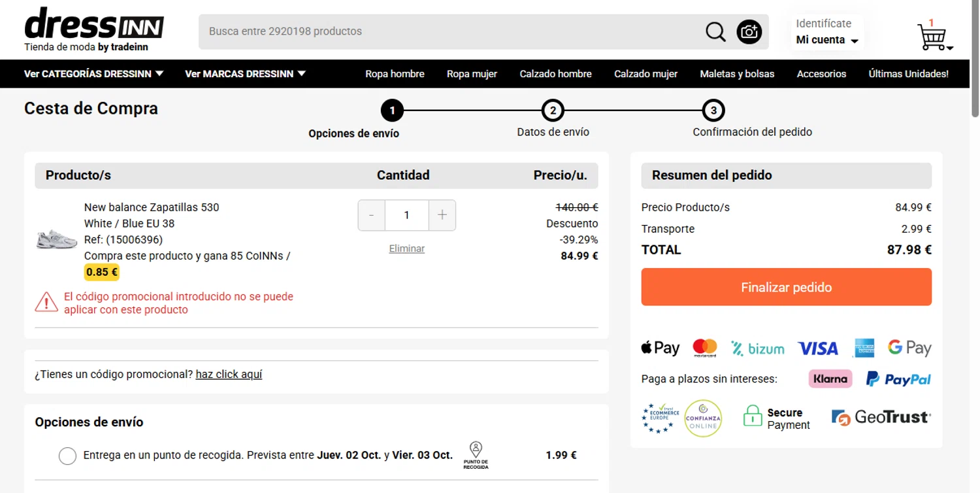Open Accesorios menu
Screen dimensions: 980x493
click(821, 74)
